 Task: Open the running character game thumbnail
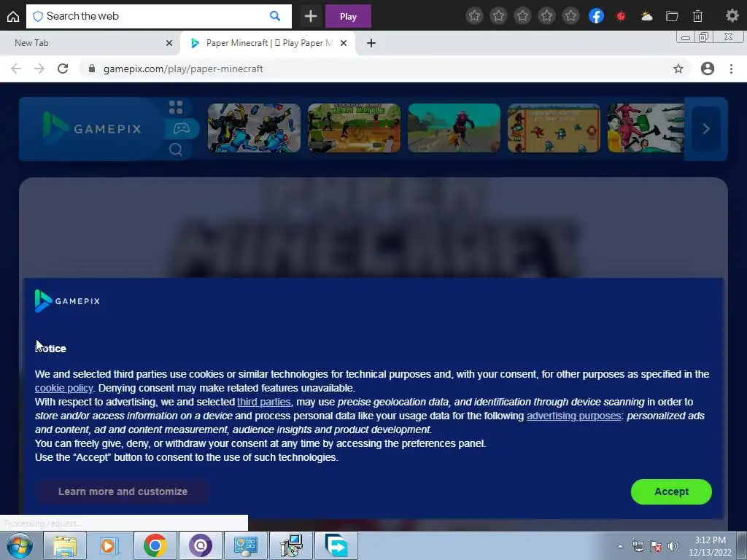point(454,128)
